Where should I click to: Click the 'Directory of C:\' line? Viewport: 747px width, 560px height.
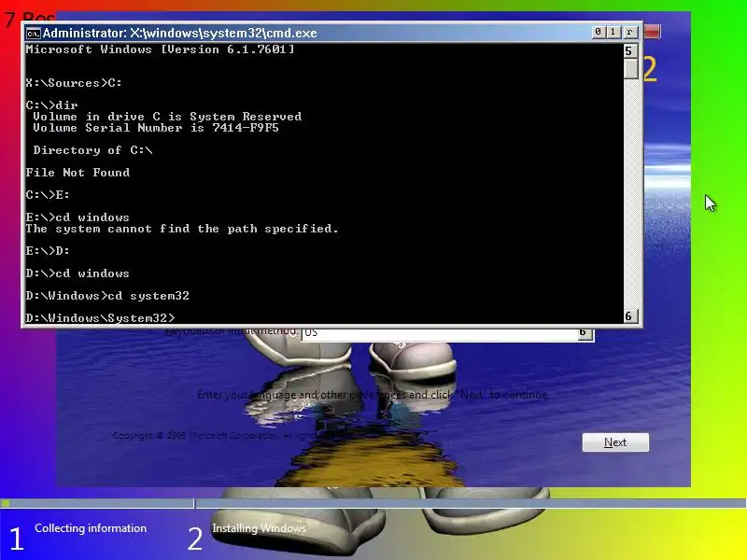92,150
